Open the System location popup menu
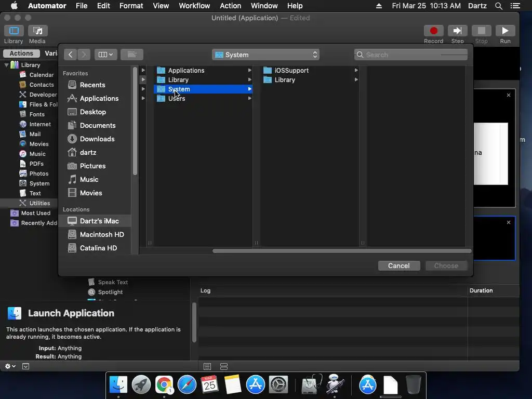532x399 pixels. [x=265, y=55]
